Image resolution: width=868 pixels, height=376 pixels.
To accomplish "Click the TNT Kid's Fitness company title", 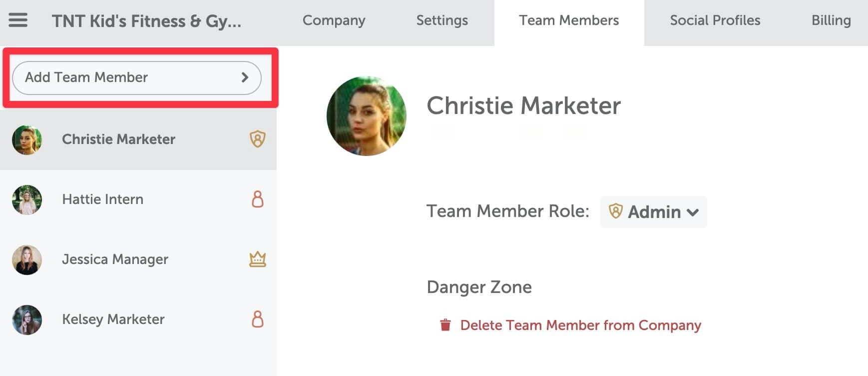I will [x=146, y=21].
